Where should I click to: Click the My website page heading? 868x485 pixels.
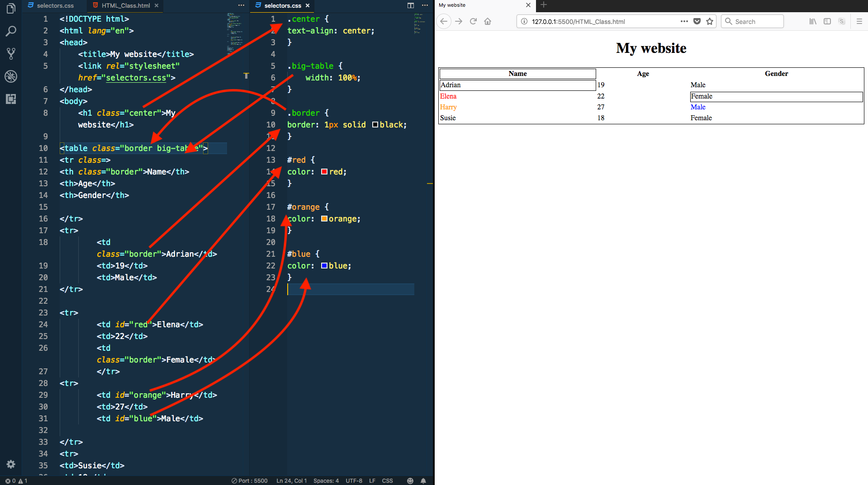[x=651, y=48]
